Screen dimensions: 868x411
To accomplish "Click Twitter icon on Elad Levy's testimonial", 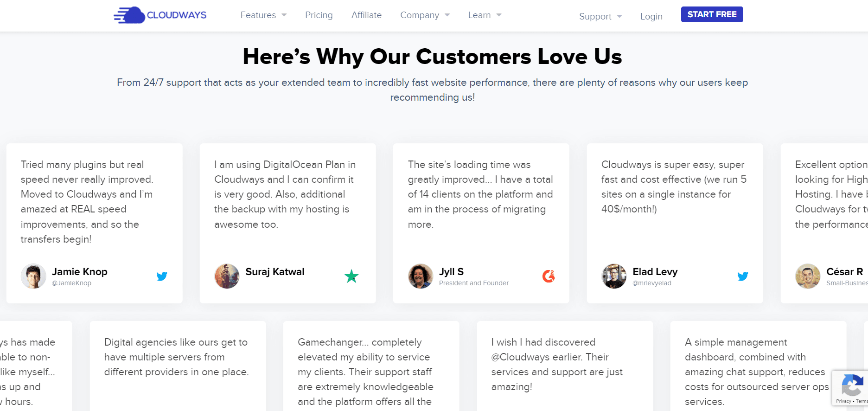I will [x=743, y=276].
